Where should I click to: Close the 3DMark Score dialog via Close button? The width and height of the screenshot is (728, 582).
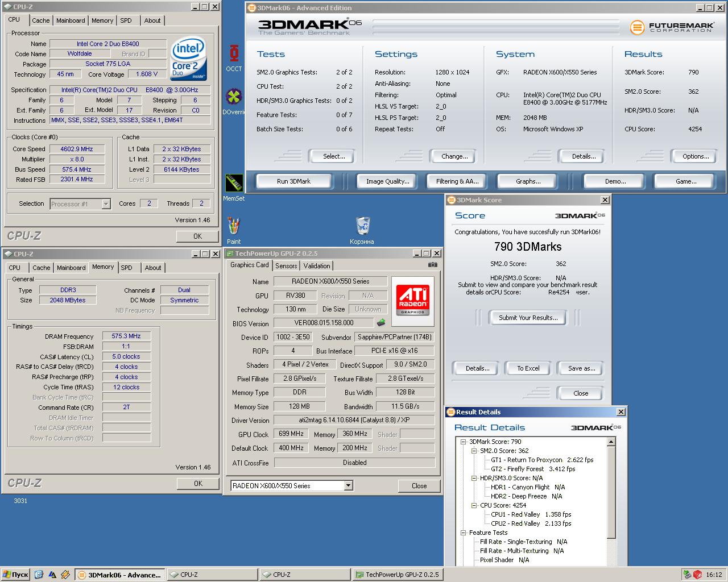[581, 393]
